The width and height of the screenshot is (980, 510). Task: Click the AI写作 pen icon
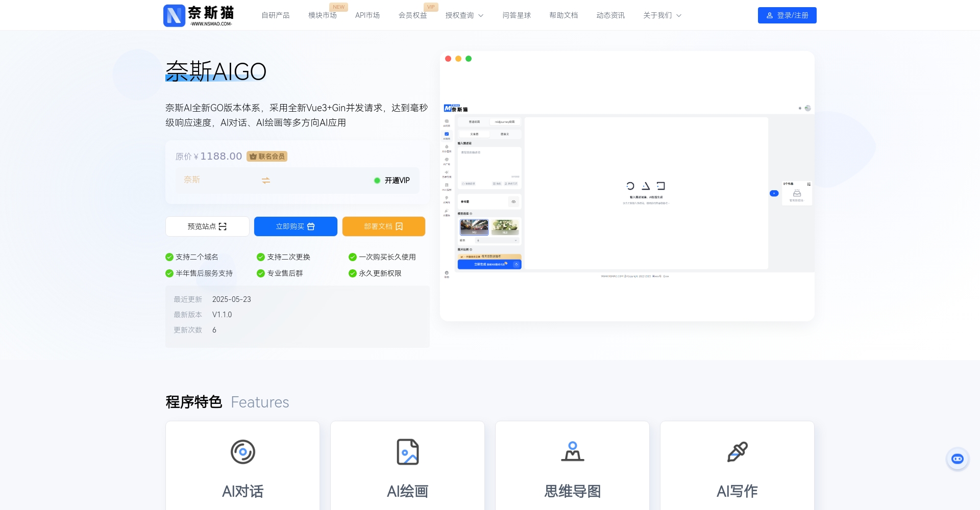click(x=738, y=452)
